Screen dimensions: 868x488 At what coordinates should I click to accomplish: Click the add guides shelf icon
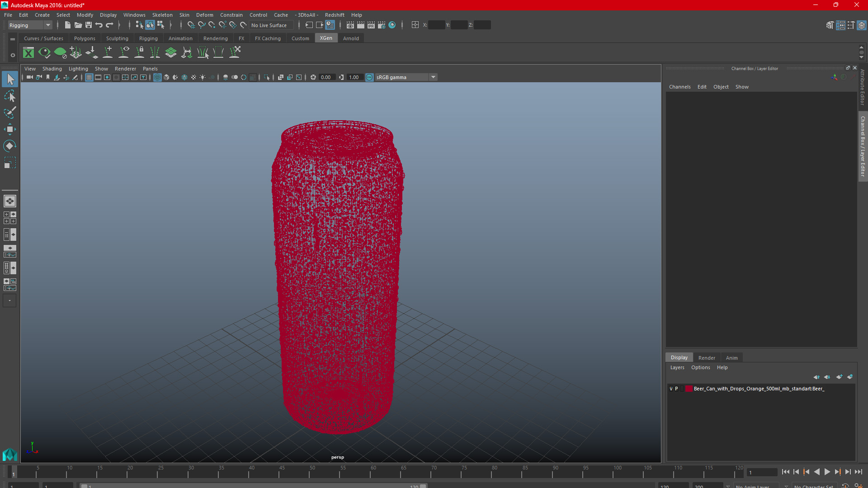click(108, 53)
